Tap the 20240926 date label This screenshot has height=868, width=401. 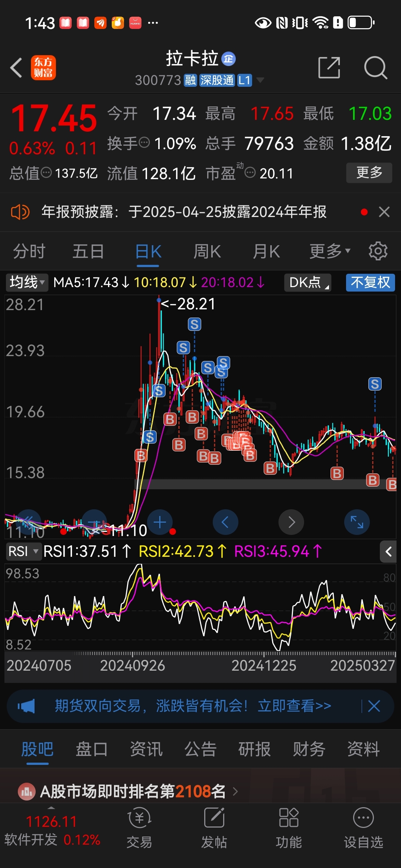[133, 665]
